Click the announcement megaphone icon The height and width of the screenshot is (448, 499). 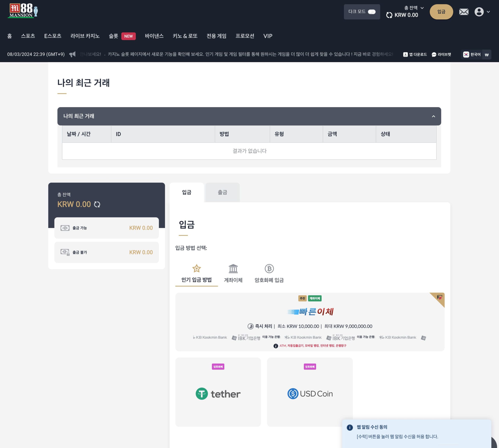click(x=72, y=54)
